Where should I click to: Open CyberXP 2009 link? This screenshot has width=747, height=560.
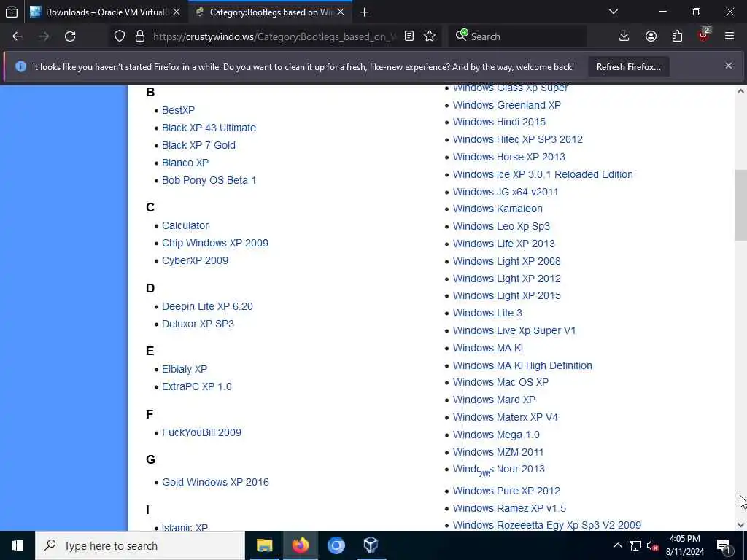click(x=195, y=260)
